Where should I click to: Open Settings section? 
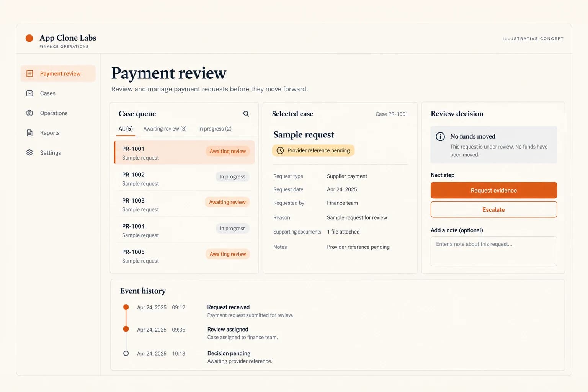(x=58, y=152)
